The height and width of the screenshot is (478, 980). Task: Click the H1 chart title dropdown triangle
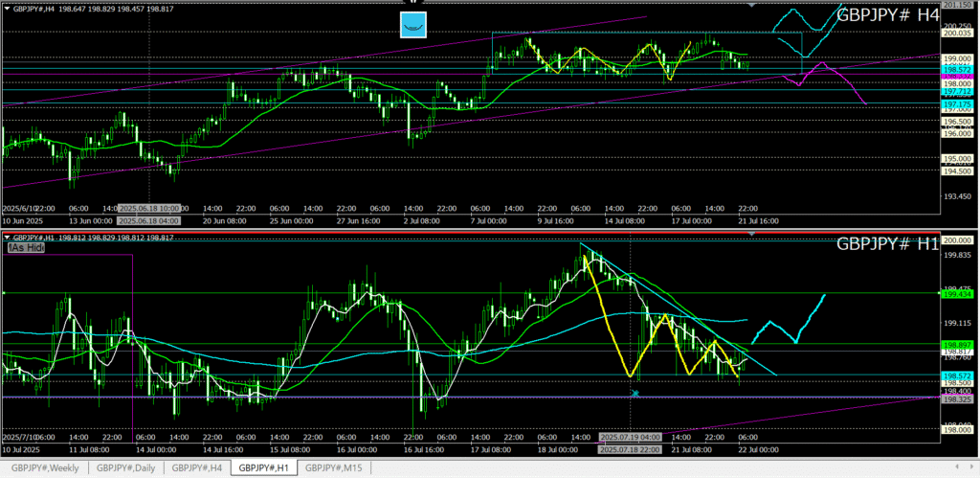coord(7,237)
